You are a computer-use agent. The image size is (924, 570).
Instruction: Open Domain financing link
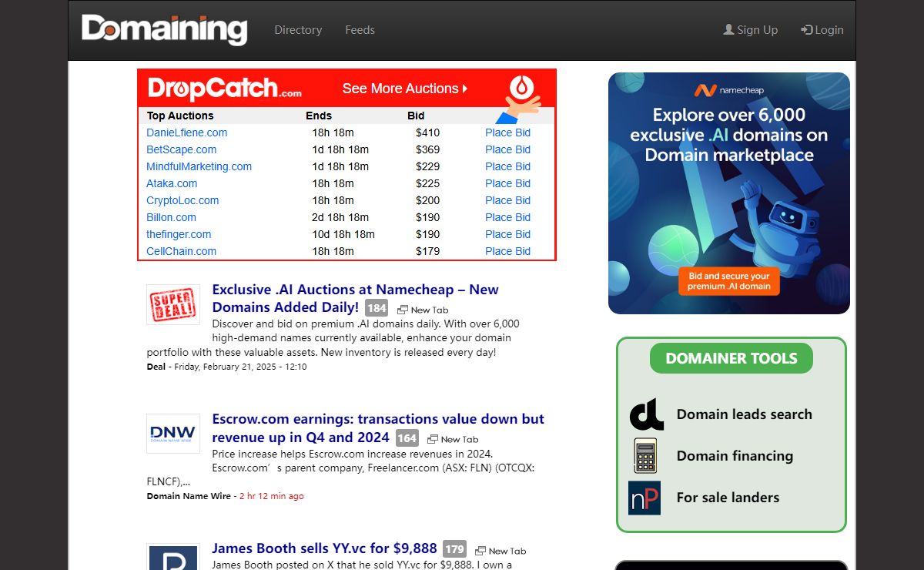pyautogui.click(x=735, y=456)
